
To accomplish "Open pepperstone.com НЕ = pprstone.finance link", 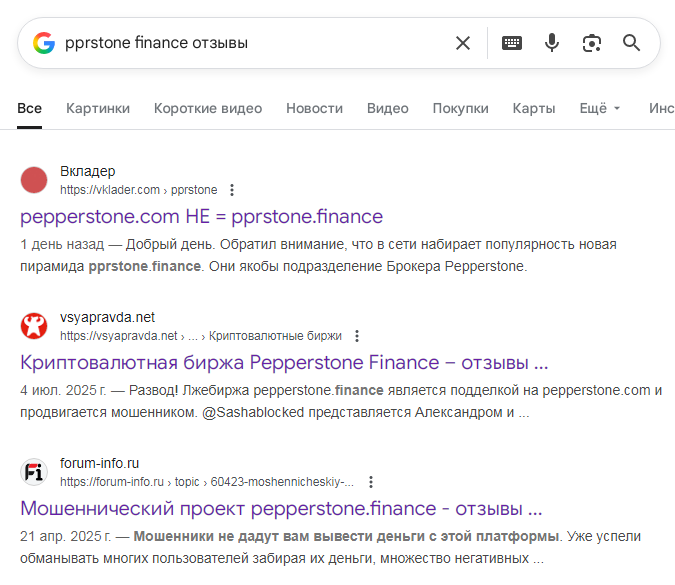I will point(201,216).
